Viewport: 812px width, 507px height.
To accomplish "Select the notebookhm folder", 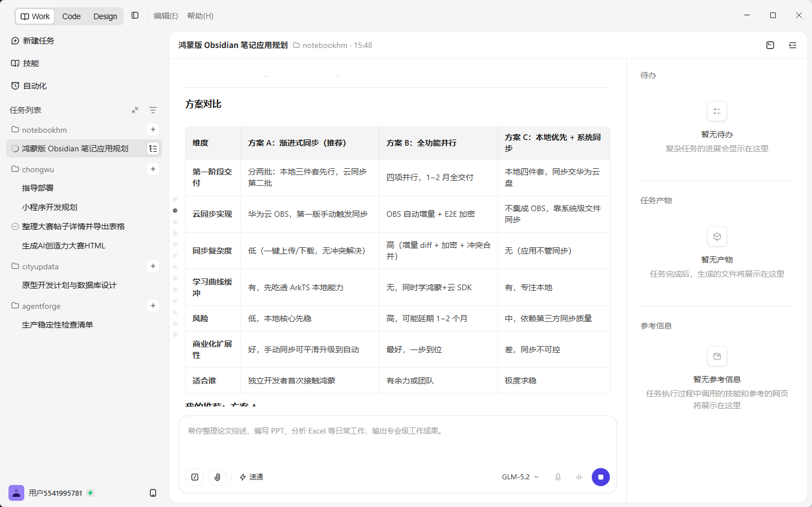I will [39, 130].
